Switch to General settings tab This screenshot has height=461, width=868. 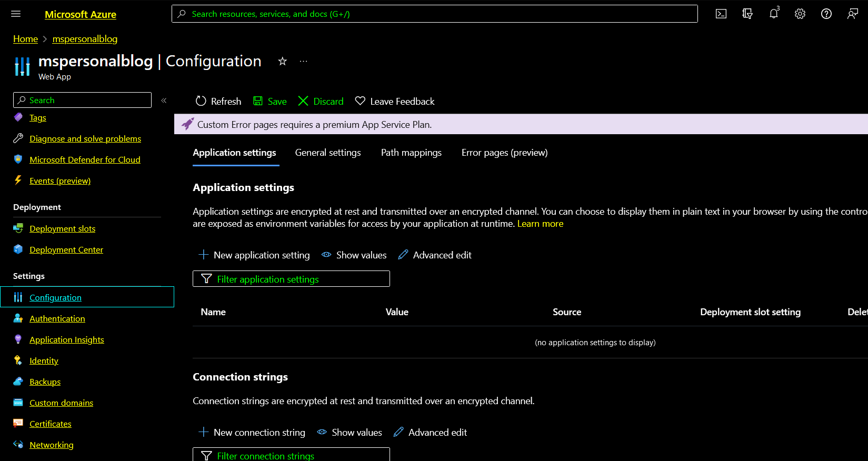tap(328, 153)
